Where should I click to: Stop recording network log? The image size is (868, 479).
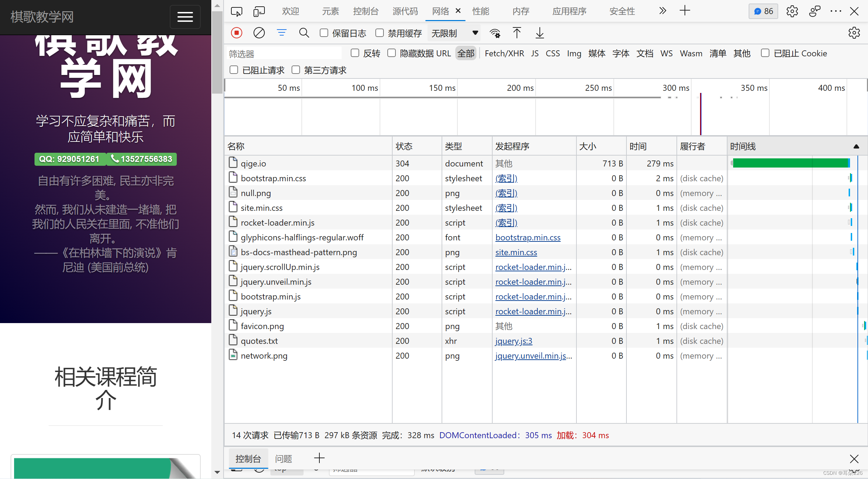pos(237,33)
